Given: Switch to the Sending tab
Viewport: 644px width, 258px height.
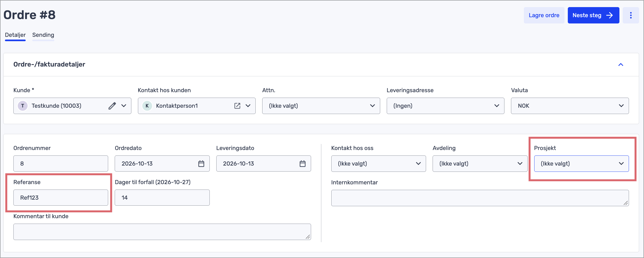Looking at the screenshot, I should click(43, 35).
